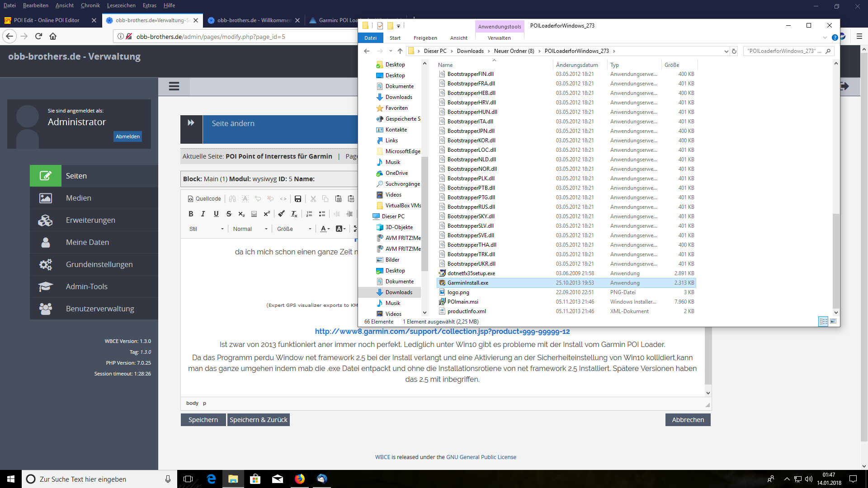Open the Stil style dropdown
The image size is (868, 488).
point(207,229)
